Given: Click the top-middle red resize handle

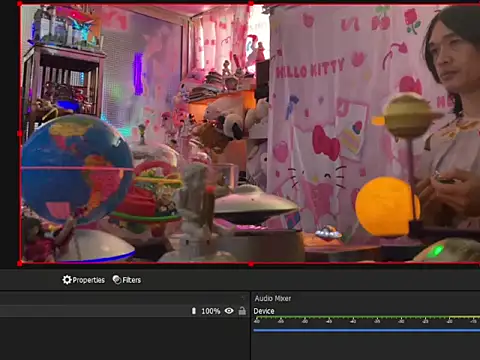Looking at the screenshot, I should click(x=251, y=3).
